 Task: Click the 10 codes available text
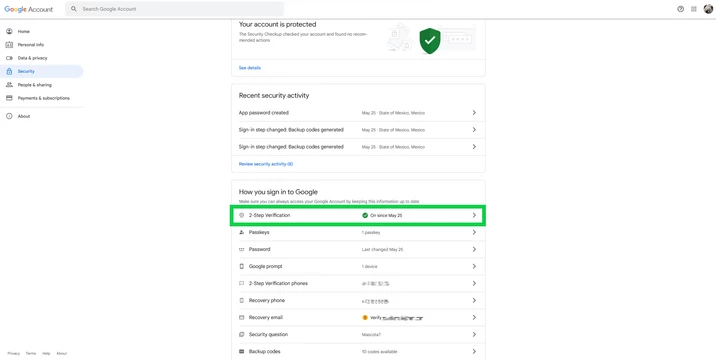tap(379, 352)
